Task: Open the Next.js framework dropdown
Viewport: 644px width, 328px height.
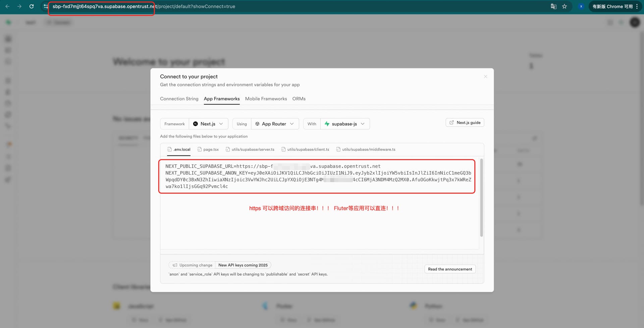Action: point(208,124)
